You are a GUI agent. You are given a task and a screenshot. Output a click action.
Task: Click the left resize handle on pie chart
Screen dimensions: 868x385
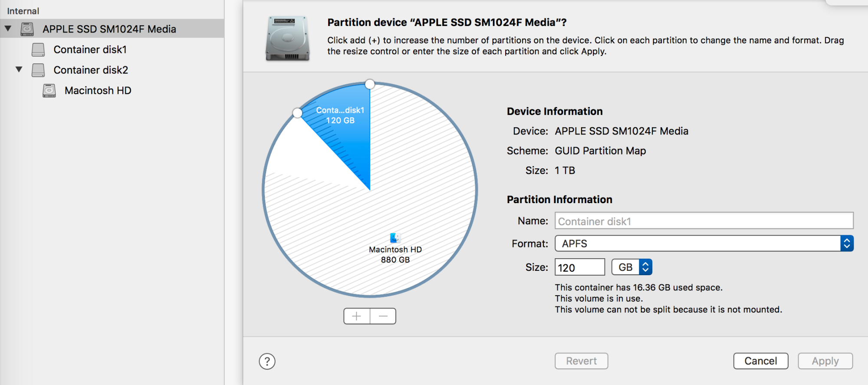click(x=297, y=113)
